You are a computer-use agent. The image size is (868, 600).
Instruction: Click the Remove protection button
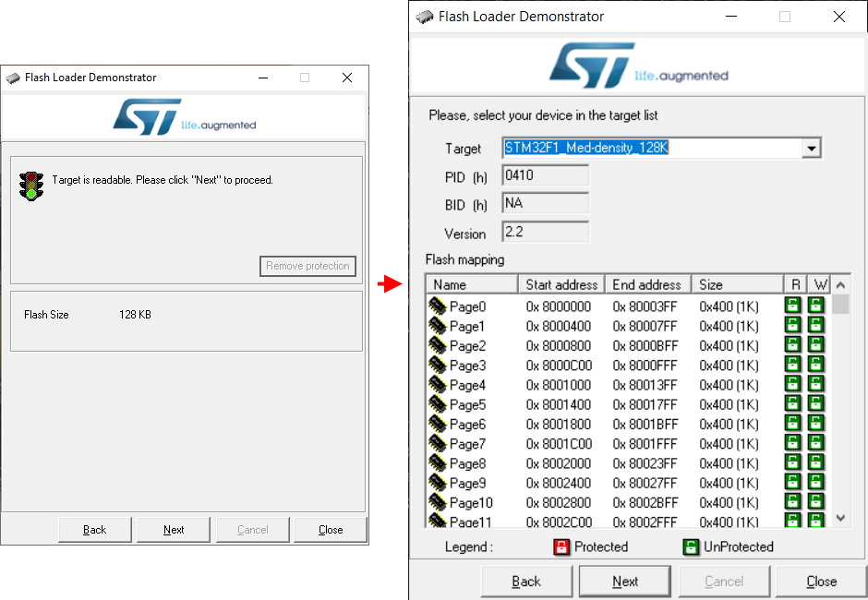307,266
